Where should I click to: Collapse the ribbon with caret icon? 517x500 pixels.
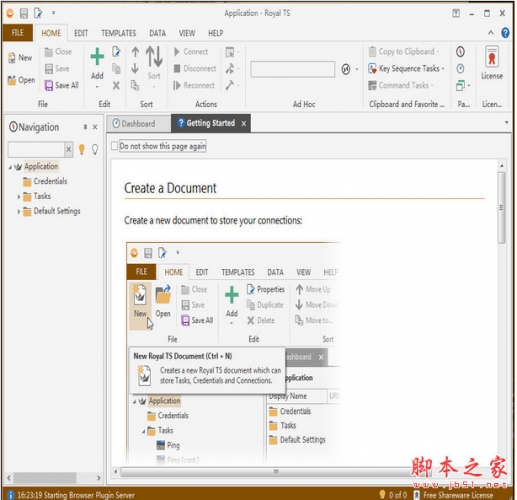(x=491, y=33)
